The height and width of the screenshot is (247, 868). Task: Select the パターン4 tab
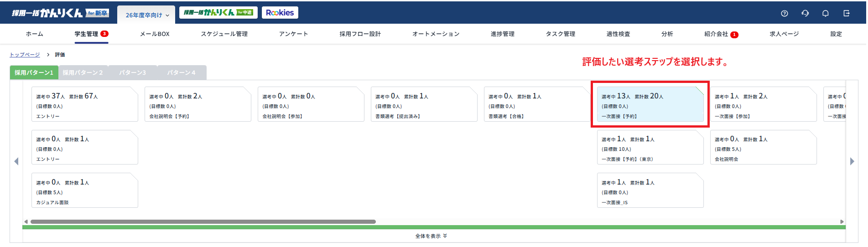[181, 72]
